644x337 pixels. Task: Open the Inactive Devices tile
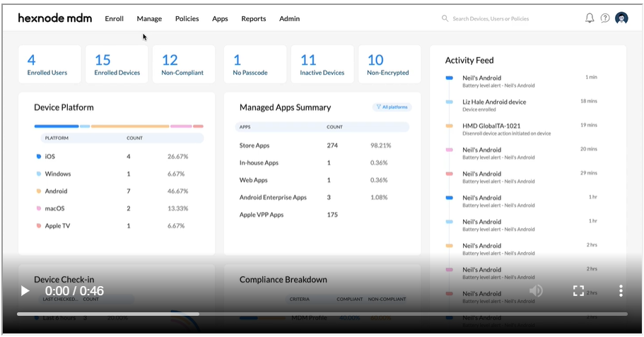coord(322,64)
